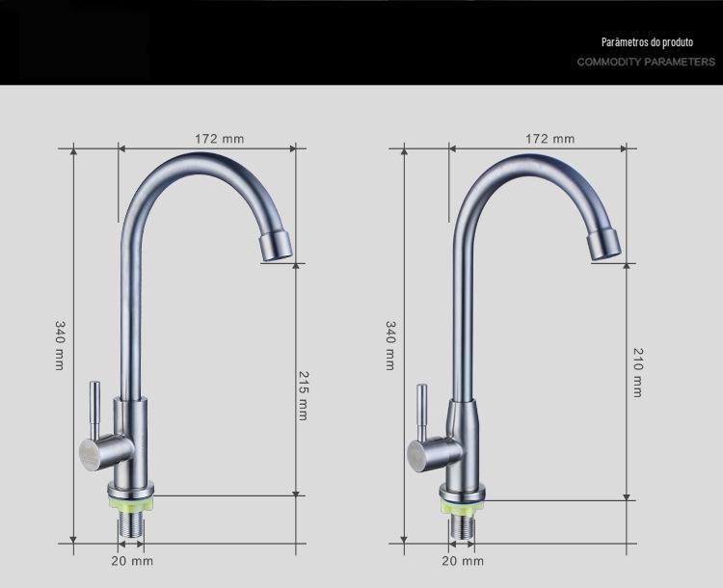Click the right faucet's green gasket
Screen dimensions: 723x588
pos(462,507)
